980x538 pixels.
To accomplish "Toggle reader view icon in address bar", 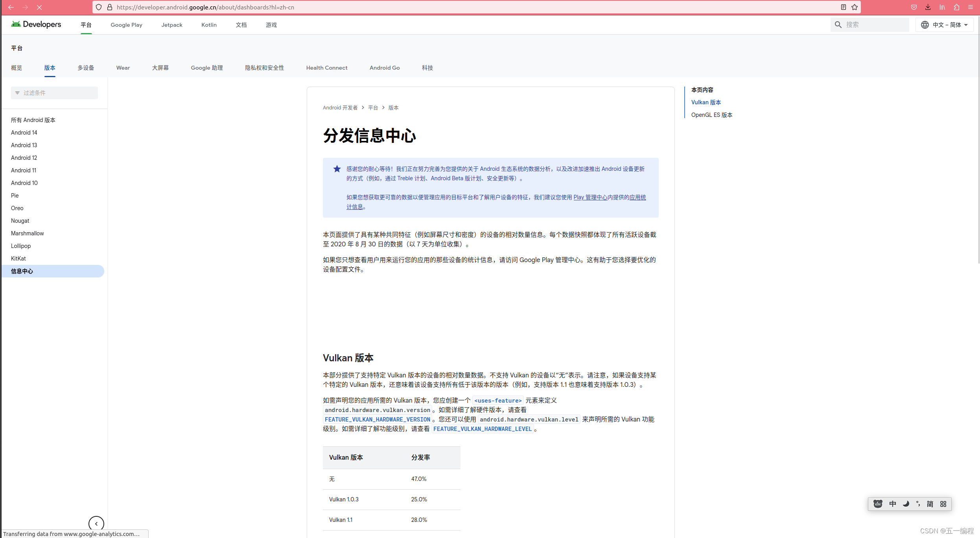I will point(844,7).
